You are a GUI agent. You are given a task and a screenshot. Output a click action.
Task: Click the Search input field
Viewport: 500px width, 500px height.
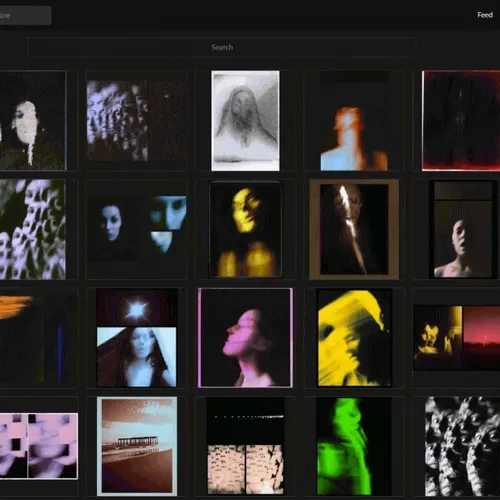point(222,47)
